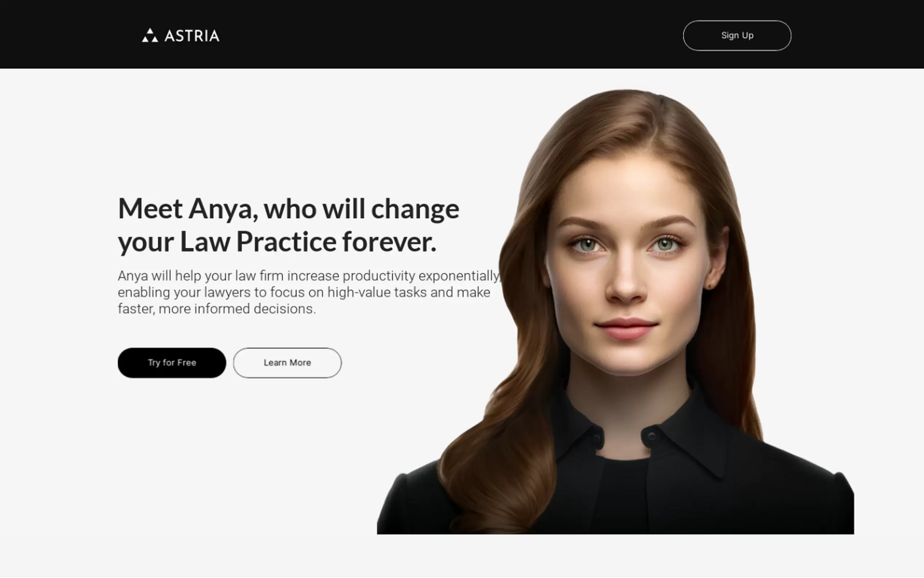Open the Sign Up button
The height and width of the screenshot is (578, 924).
coord(737,36)
